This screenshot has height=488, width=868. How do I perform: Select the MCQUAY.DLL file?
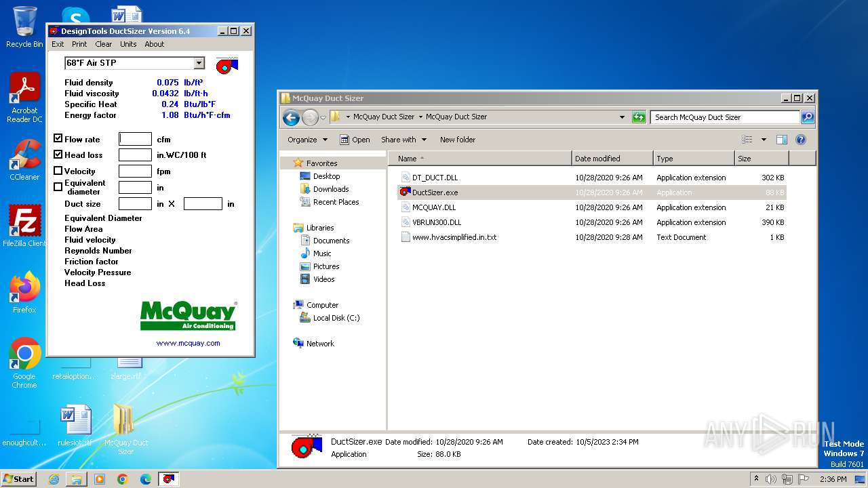pyautogui.click(x=434, y=207)
